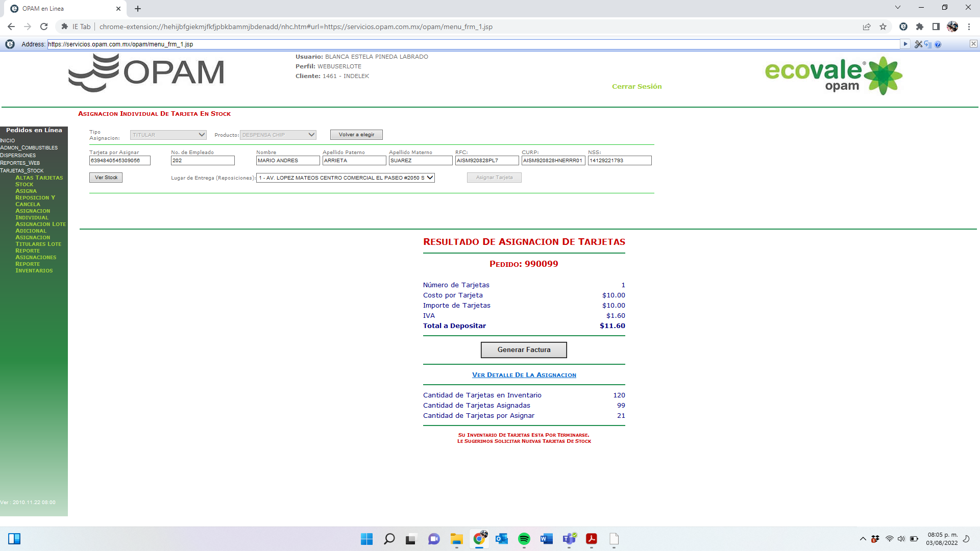Open Chrome tab search chevron
Viewport: 980px width, 551px height.
897,8
